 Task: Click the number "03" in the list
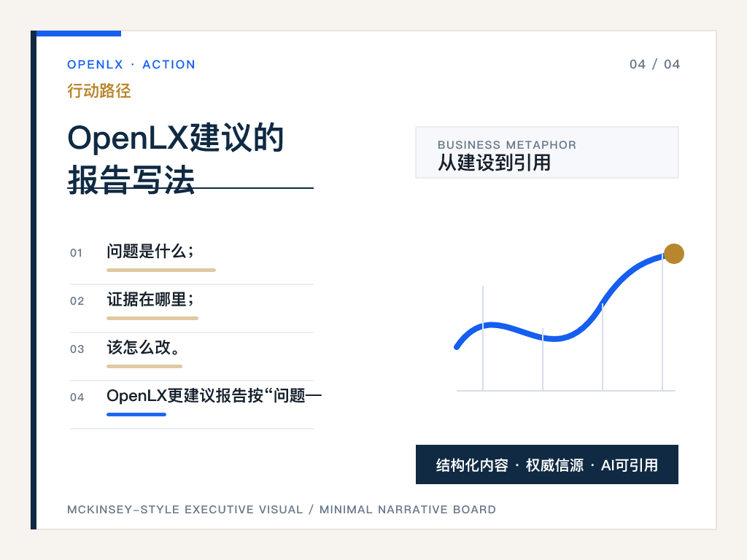[x=77, y=349]
